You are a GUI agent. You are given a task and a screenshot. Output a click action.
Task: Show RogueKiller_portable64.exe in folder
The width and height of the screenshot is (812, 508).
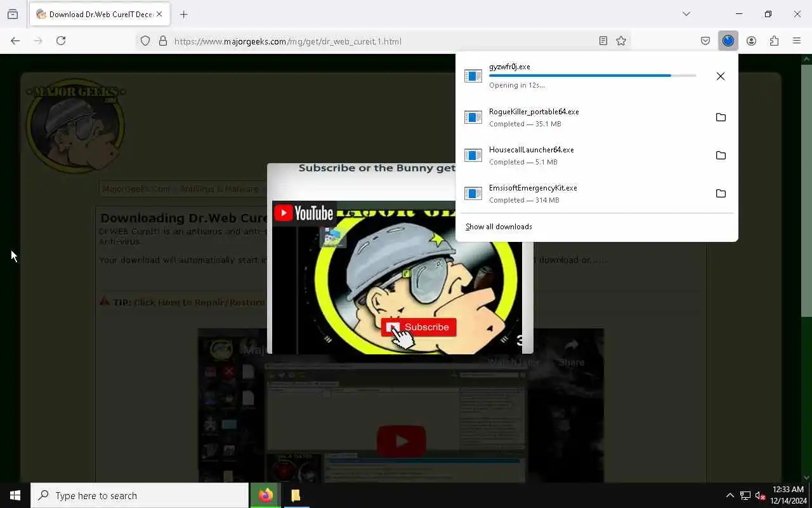[x=721, y=117]
